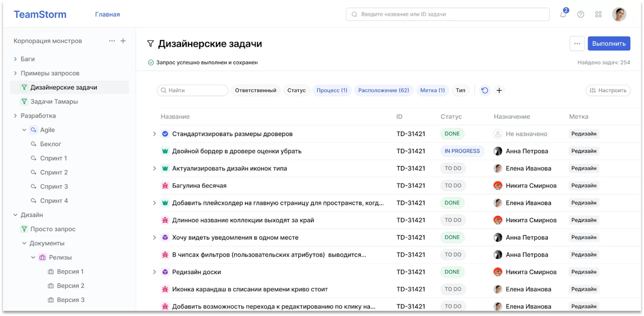The image size is (644, 316).
Task: Switch to the Главная tab
Action: (108, 14)
